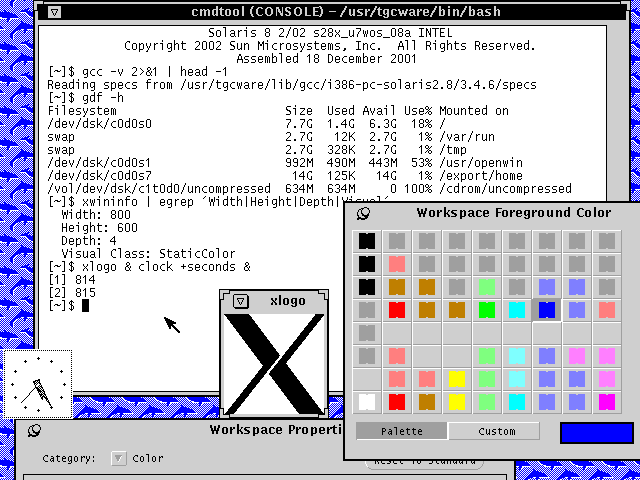The height and width of the screenshot is (480, 640).
Task: Choose the bright green palette swatch
Action: pyautogui.click(x=487, y=310)
